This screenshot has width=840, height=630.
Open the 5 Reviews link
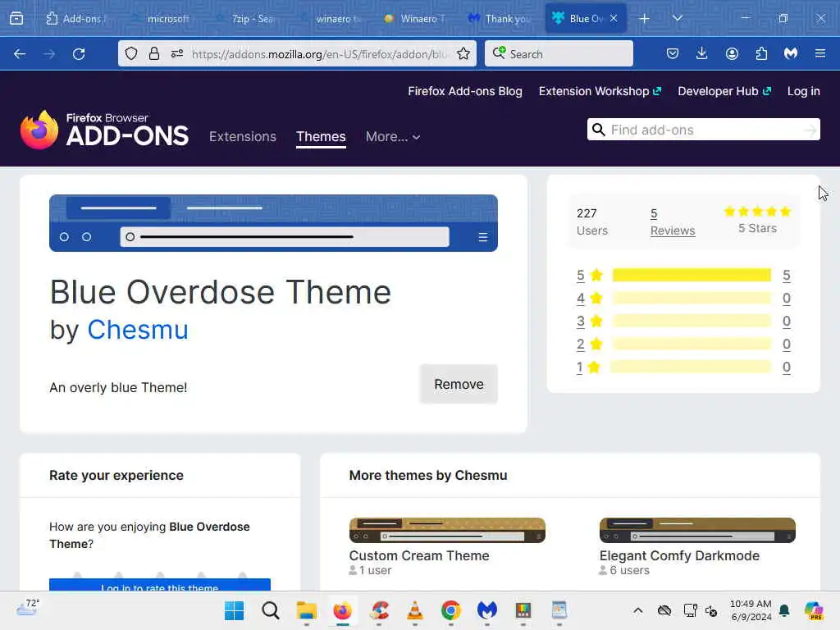(x=673, y=221)
